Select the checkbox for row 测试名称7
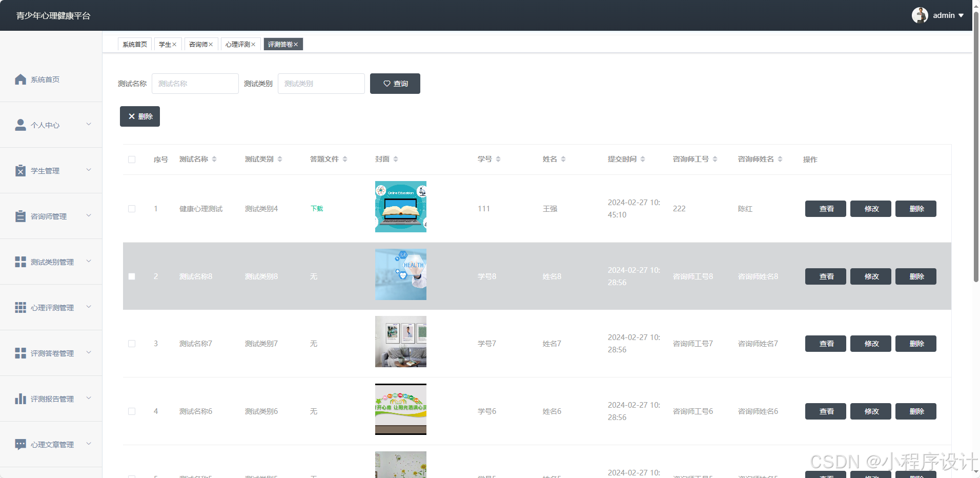 pos(132,344)
